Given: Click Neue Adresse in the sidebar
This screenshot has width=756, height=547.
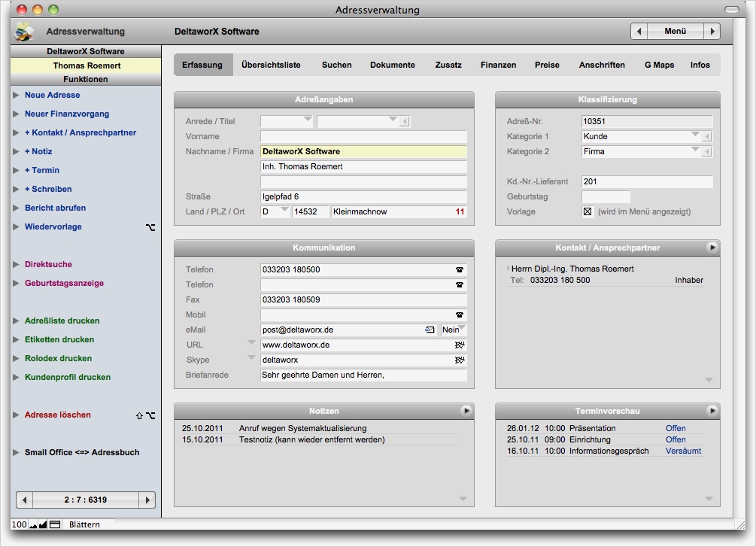Looking at the screenshot, I should click(52, 95).
